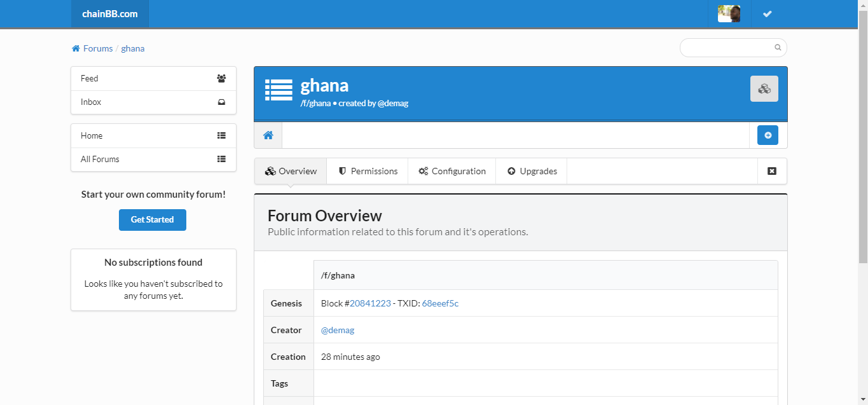Click the home icon in forum toolbar
This screenshot has height=405, width=868.
(268, 135)
